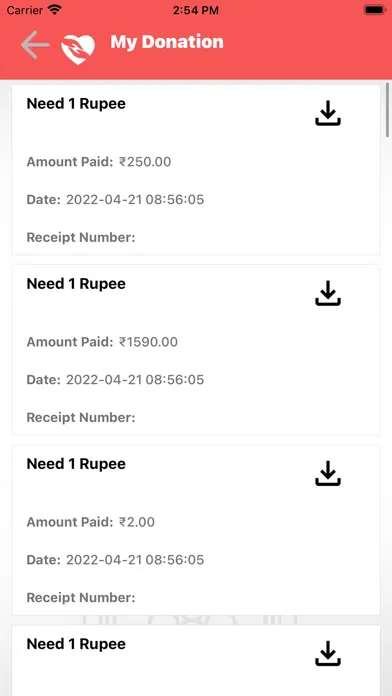Select Amount Paid ₹250.00 text
Image resolution: width=392 pixels, height=696 pixels.
[x=99, y=162]
